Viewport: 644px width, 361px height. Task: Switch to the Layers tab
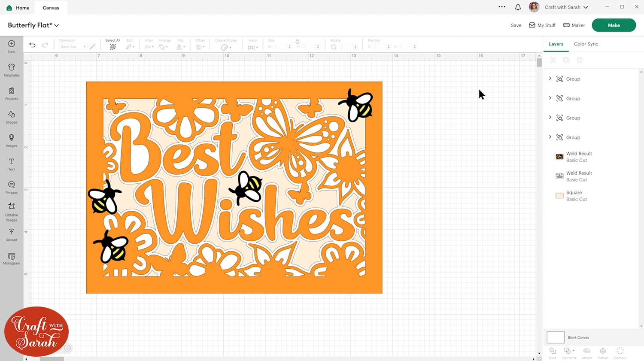point(556,44)
